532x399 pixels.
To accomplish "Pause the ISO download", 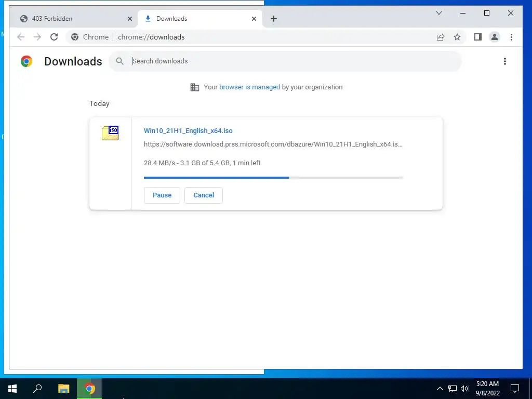I will (x=162, y=195).
